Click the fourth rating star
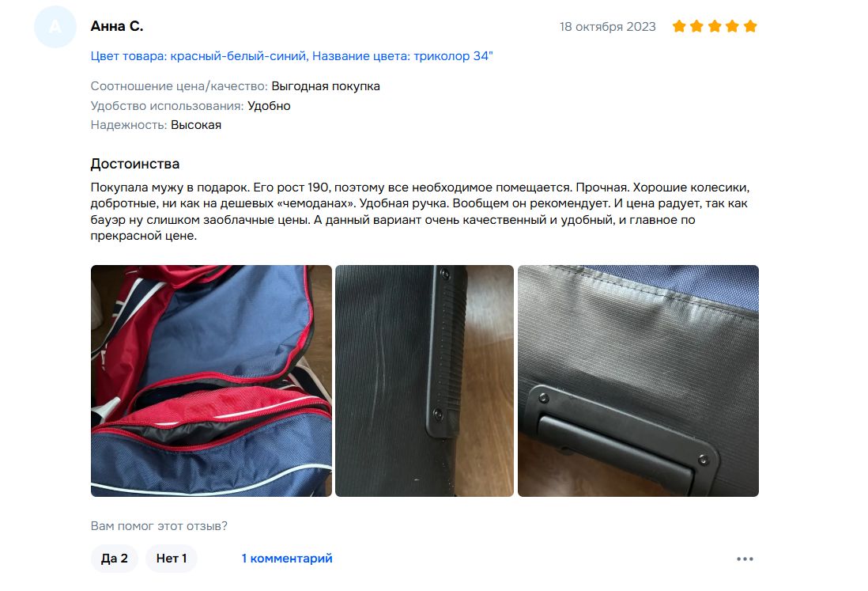The width and height of the screenshot is (868, 591). 732,26
